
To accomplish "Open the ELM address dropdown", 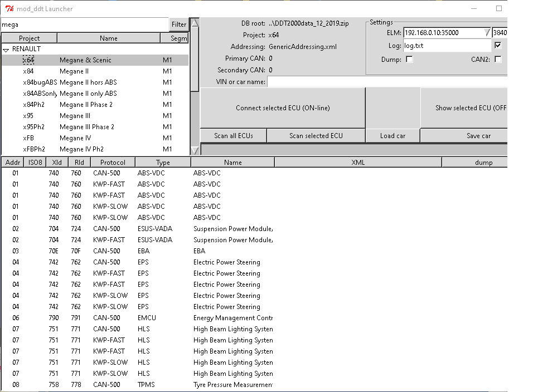I will click(487, 32).
